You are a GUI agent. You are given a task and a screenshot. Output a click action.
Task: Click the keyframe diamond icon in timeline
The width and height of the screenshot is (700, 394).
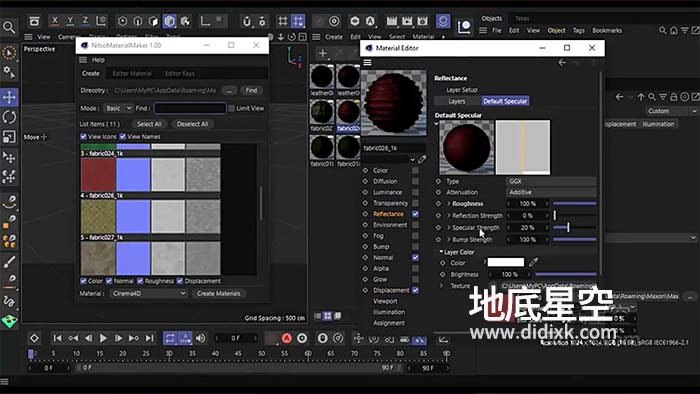(34, 338)
